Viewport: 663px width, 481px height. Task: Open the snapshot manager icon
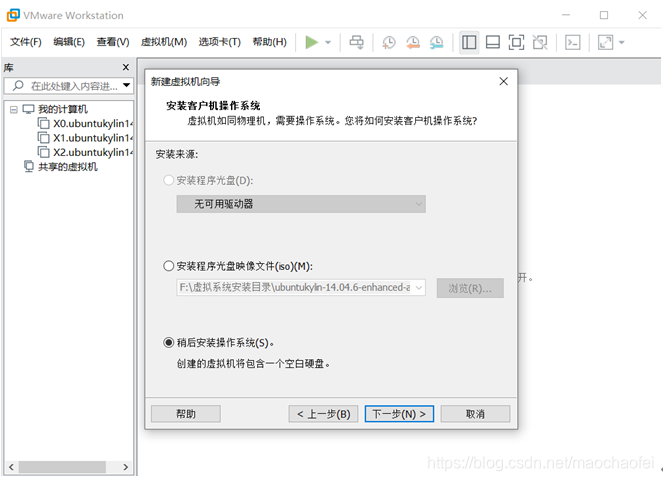click(x=436, y=42)
